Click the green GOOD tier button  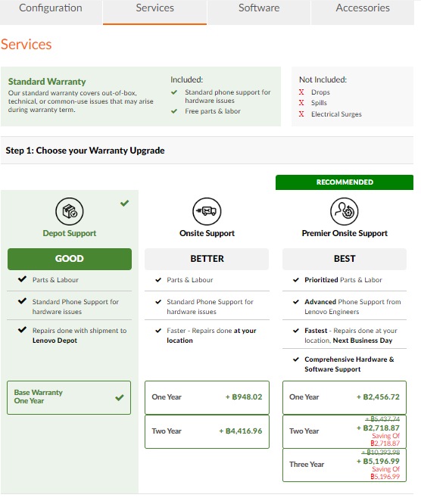(x=70, y=259)
